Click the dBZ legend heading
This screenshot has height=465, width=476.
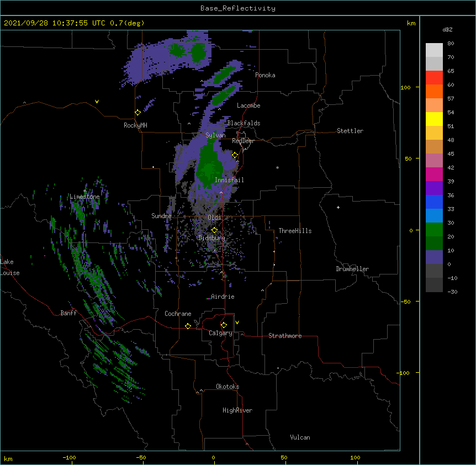[447, 29]
